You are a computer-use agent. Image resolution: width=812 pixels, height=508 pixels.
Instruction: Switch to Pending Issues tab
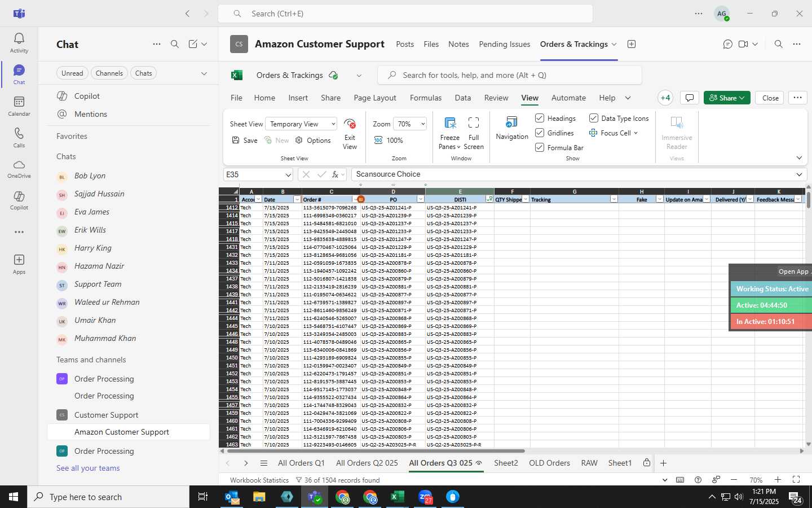[504, 44]
